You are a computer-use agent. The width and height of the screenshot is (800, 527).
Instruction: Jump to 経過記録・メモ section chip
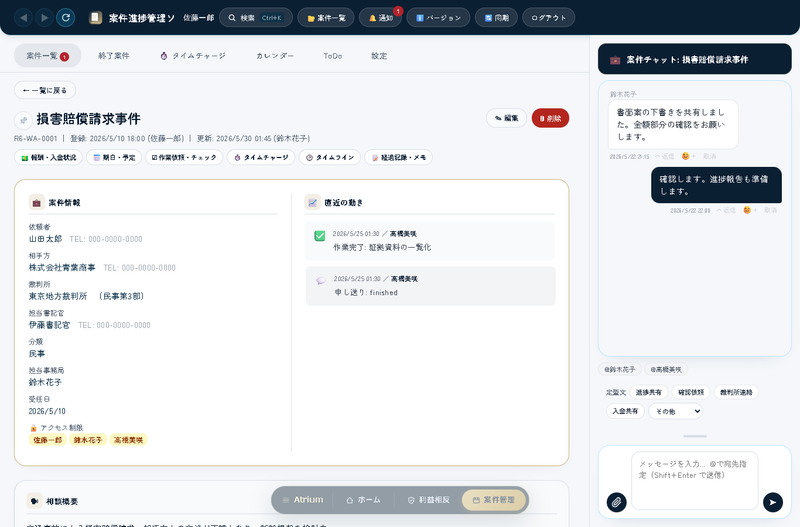click(x=398, y=158)
